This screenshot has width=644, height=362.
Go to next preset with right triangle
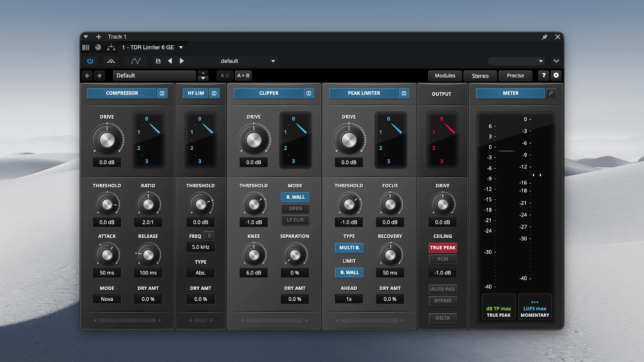pos(182,61)
